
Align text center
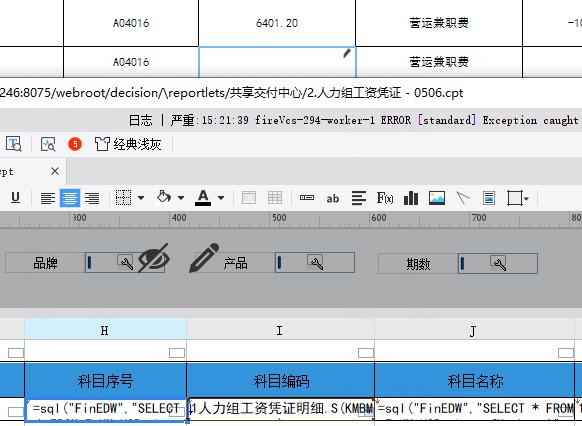pos(70,198)
